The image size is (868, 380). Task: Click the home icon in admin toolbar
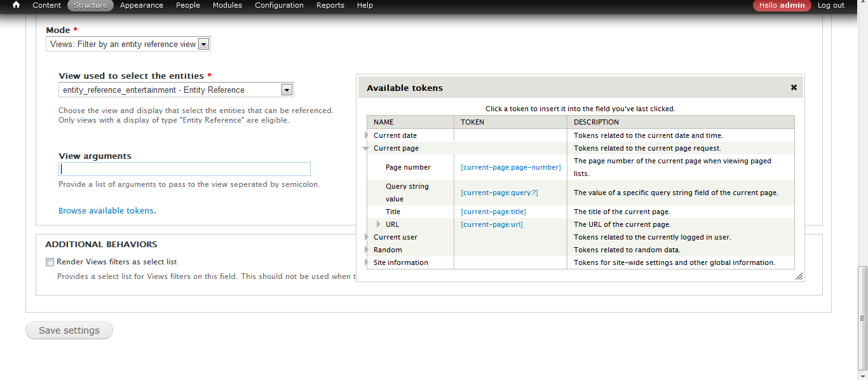click(15, 5)
